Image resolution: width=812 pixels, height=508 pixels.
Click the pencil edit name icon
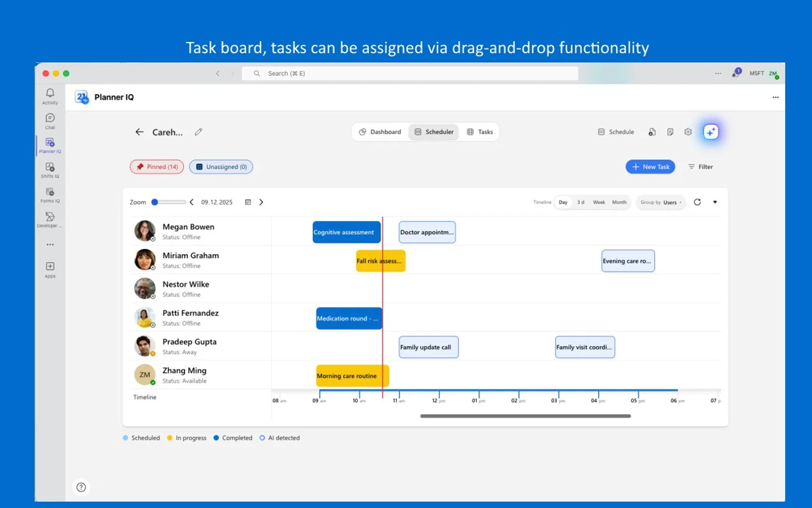click(x=198, y=132)
